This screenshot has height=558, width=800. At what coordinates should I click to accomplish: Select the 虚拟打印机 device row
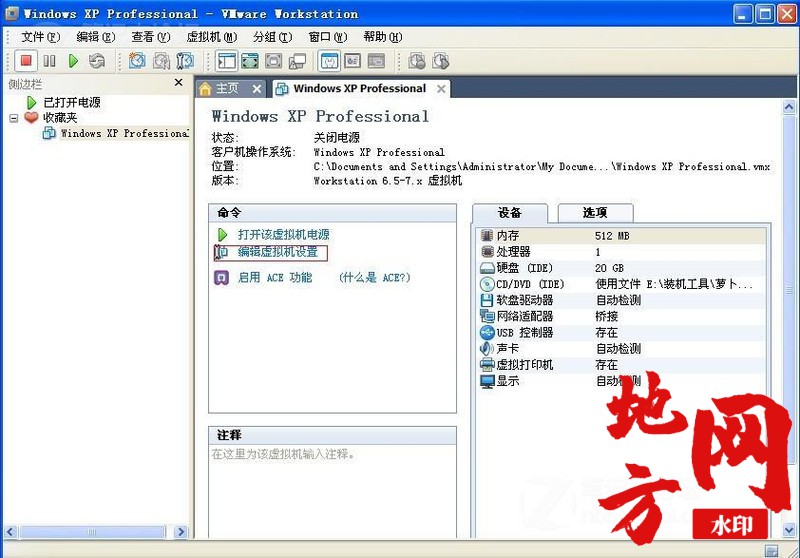[622, 365]
